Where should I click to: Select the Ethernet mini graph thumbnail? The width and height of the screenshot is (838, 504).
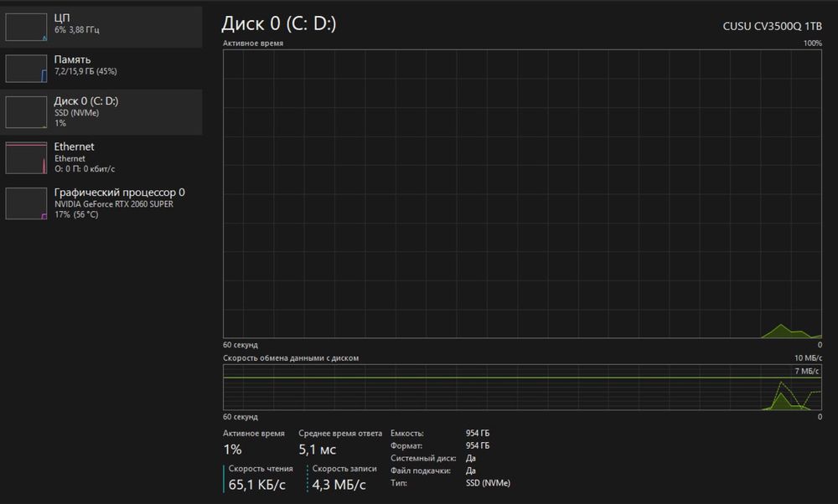(26, 157)
